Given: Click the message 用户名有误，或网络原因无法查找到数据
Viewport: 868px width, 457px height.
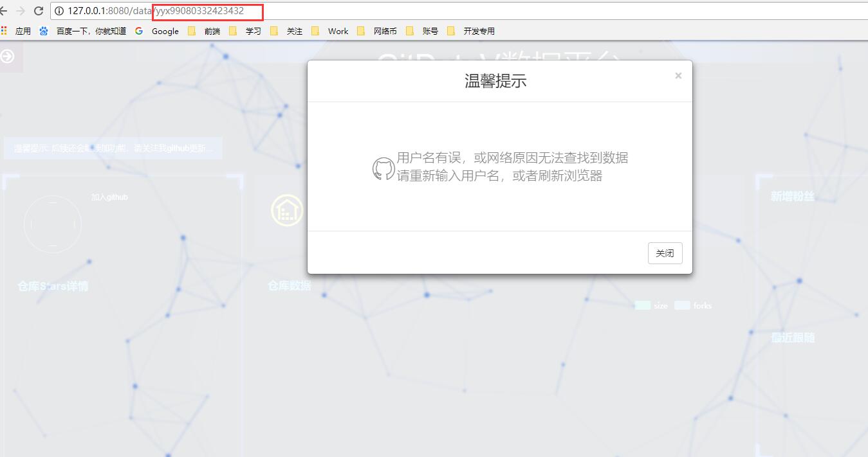Looking at the screenshot, I should coord(512,157).
